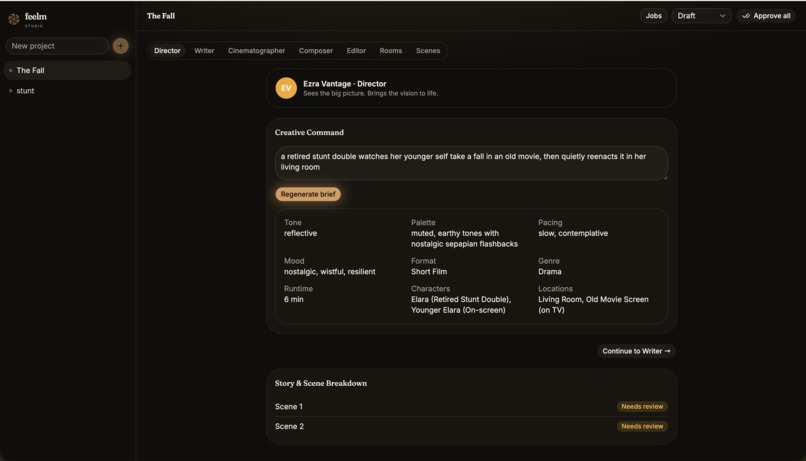
Task: Click the Format value Short Film
Action: point(429,272)
